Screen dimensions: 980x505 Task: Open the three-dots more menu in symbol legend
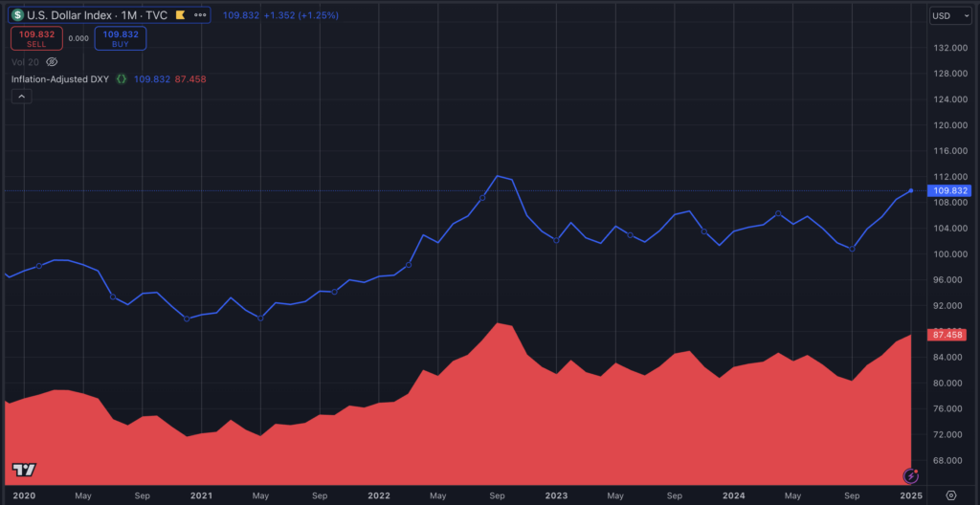pyautogui.click(x=200, y=15)
